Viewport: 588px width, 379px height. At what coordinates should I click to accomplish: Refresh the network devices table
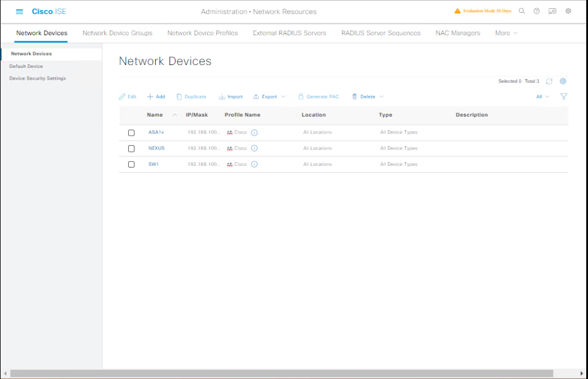549,81
